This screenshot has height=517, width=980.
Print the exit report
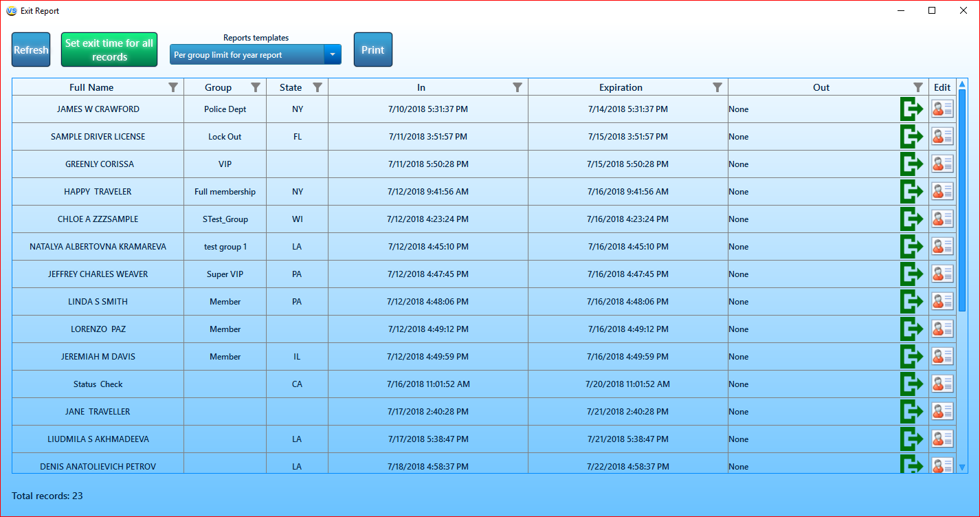373,49
